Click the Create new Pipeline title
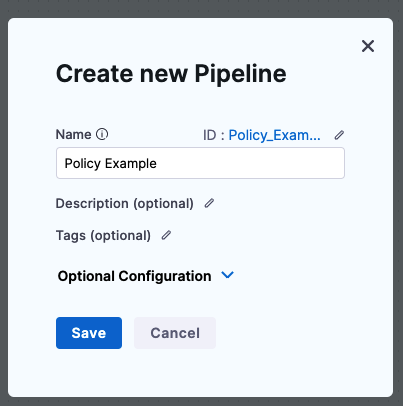Image resolution: width=403 pixels, height=406 pixels. coord(171,74)
